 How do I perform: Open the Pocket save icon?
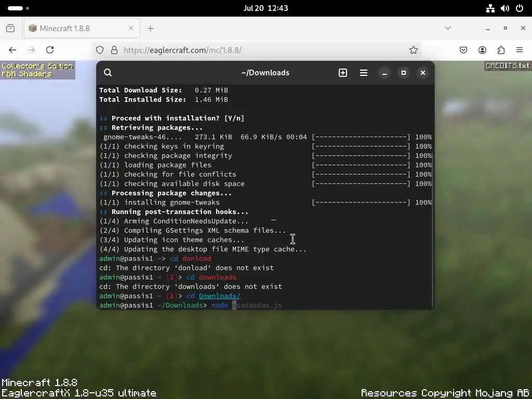click(463, 50)
